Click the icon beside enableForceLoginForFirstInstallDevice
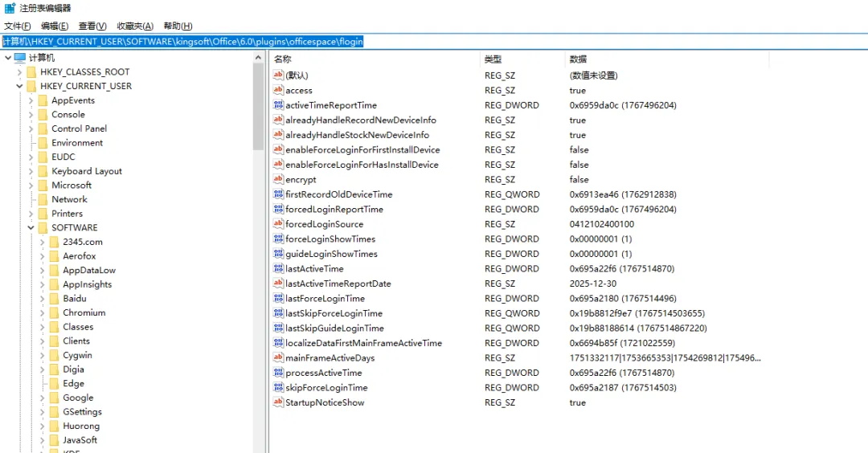Screen dimensions: 868x453 point(278,149)
